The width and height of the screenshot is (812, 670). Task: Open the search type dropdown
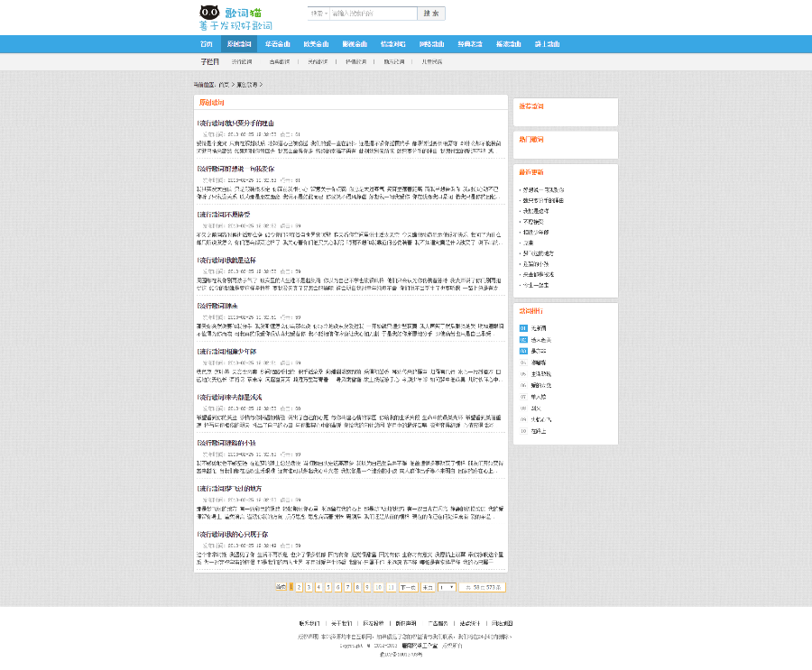318,14
